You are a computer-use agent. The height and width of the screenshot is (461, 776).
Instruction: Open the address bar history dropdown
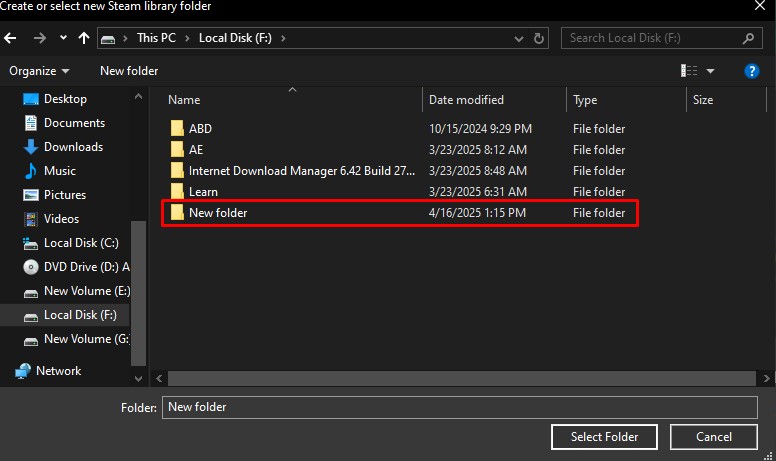[x=518, y=39]
